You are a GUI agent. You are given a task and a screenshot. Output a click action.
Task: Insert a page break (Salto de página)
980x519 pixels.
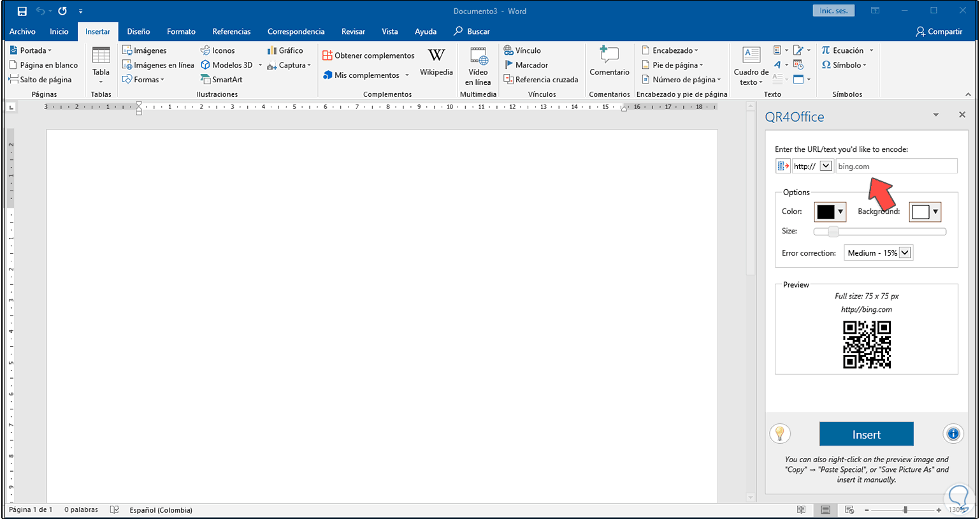40,80
